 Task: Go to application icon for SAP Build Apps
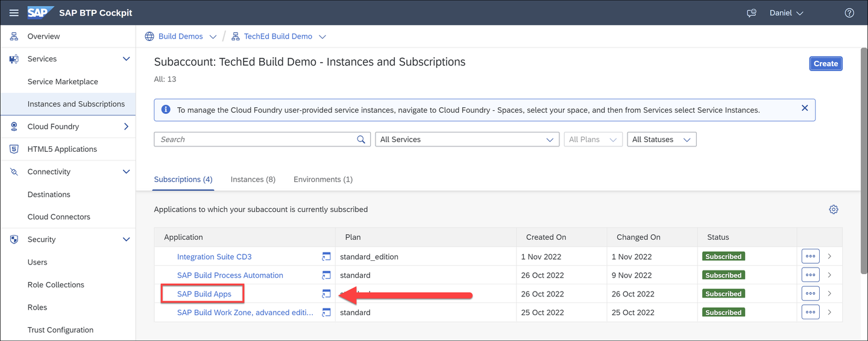[x=326, y=294]
